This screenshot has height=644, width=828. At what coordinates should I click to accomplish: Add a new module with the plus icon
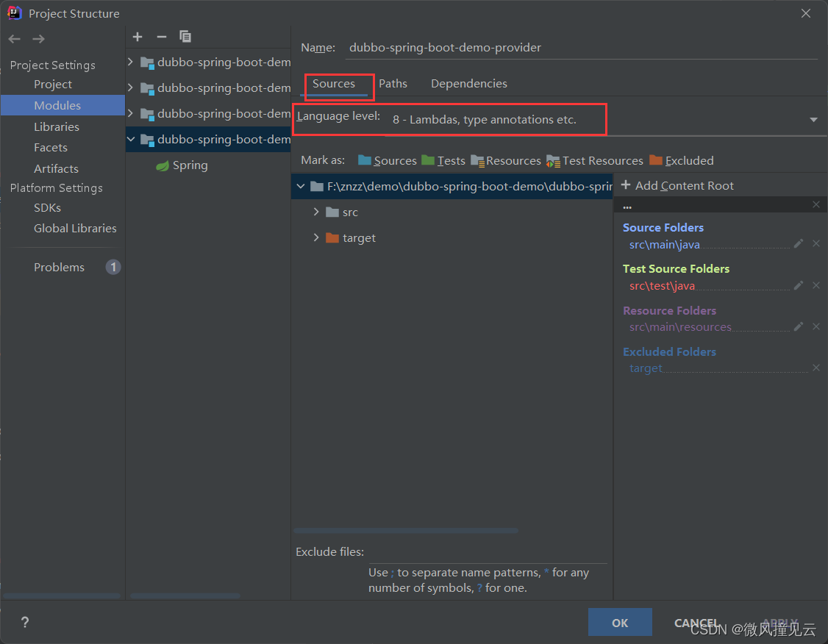point(138,36)
